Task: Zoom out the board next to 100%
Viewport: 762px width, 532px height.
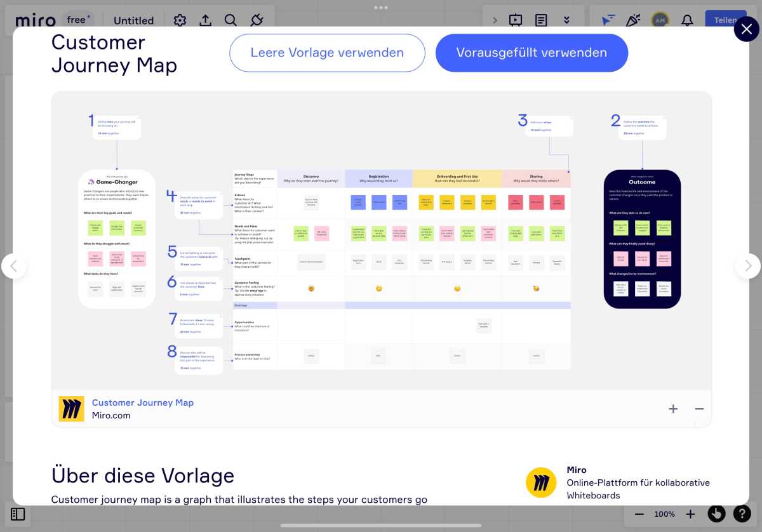Action: pos(639,514)
